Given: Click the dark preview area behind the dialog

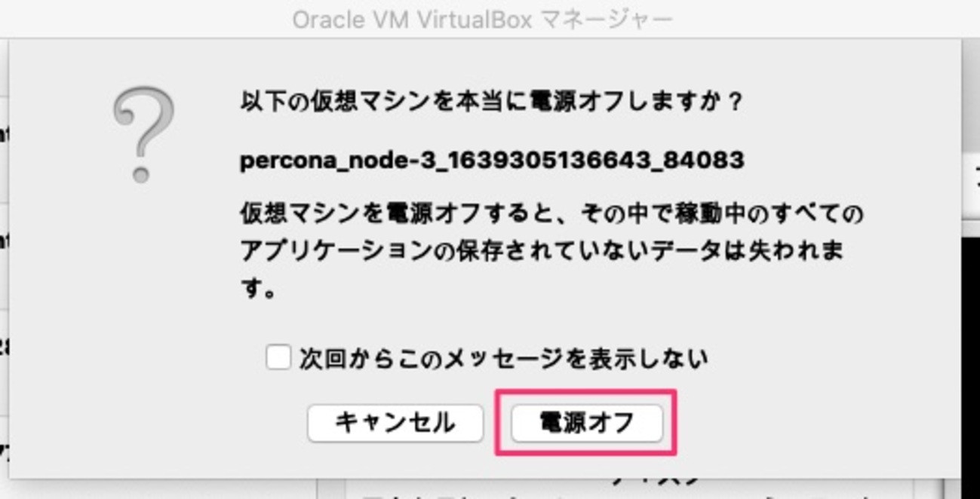Looking at the screenshot, I should pyautogui.click(x=971, y=354).
